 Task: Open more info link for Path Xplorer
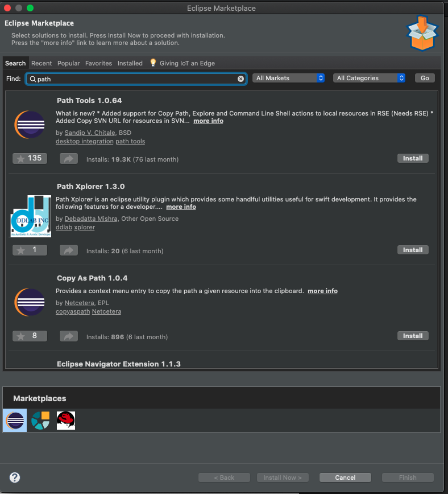pyautogui.click(x=181, y=207)
